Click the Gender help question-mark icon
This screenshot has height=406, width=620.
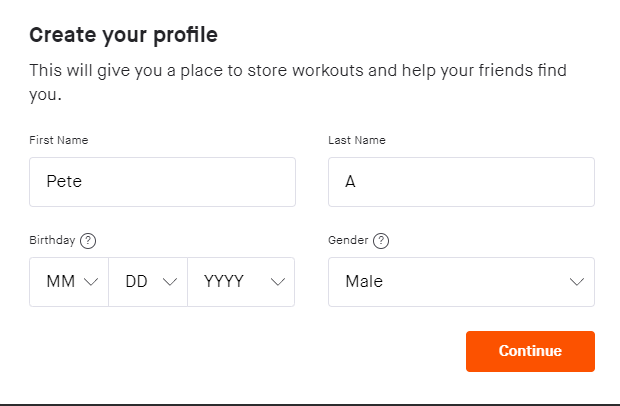pyautogui.click(x=381, y=241)
